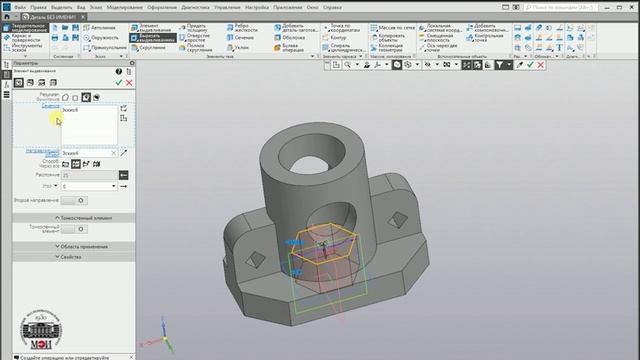Select Отверстие простое command
Image resolution: width=640 pixels, height=360 pixels.
point(195,38)
